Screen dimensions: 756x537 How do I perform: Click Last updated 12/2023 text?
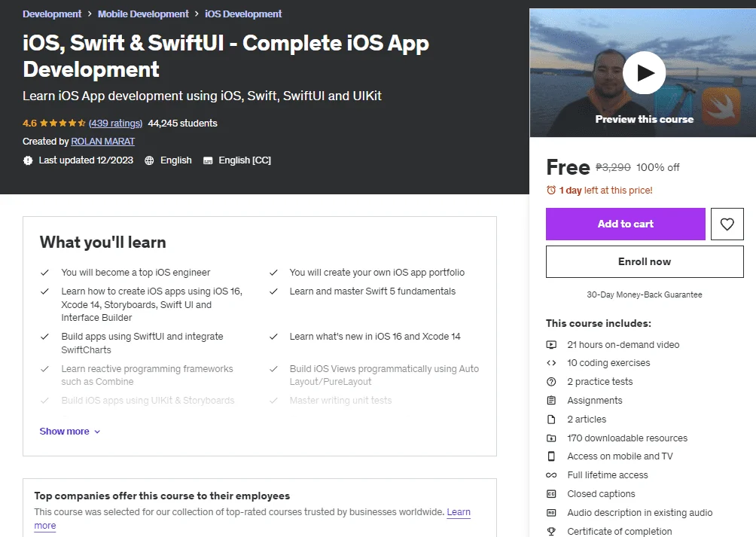pos(86,160)
